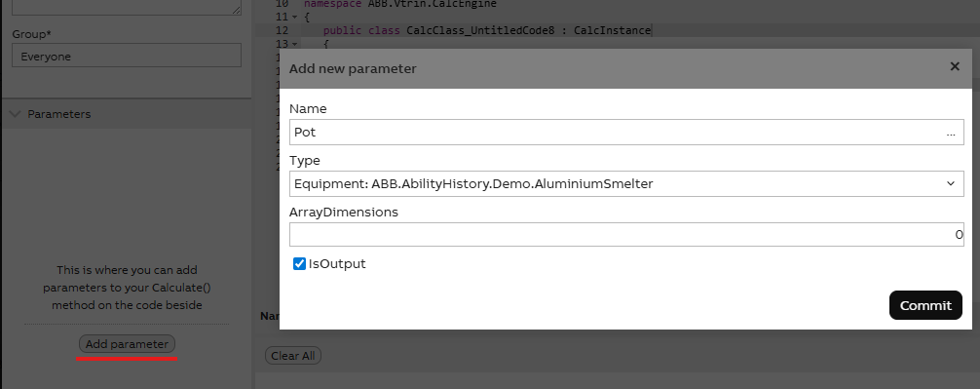
Task: Close the Add new parameter dialog
Action: 955,66
